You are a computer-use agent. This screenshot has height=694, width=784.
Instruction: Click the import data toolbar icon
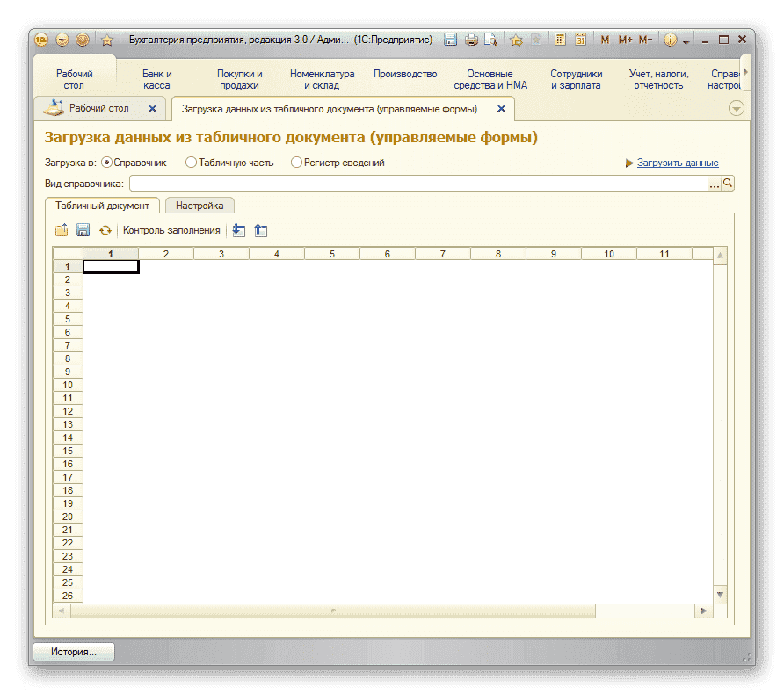[x=238, y=229]
